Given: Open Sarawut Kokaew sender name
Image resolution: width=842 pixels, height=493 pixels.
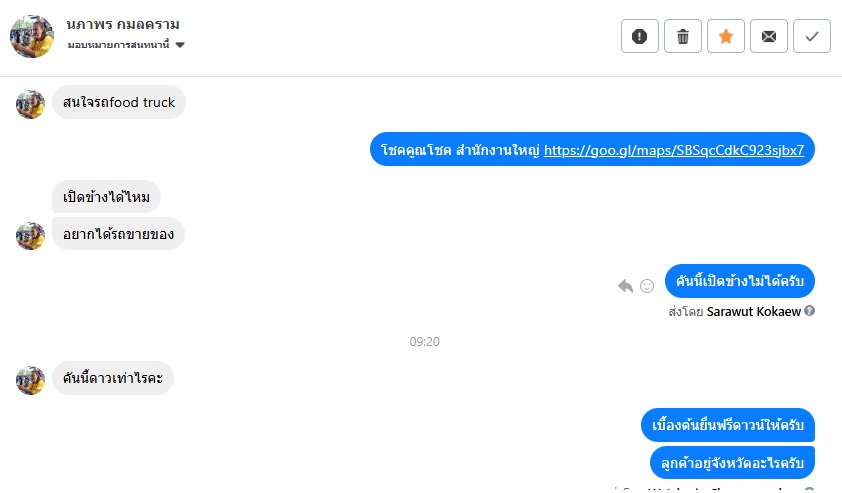Looking at the screenshot, I should tap(753, 311).
